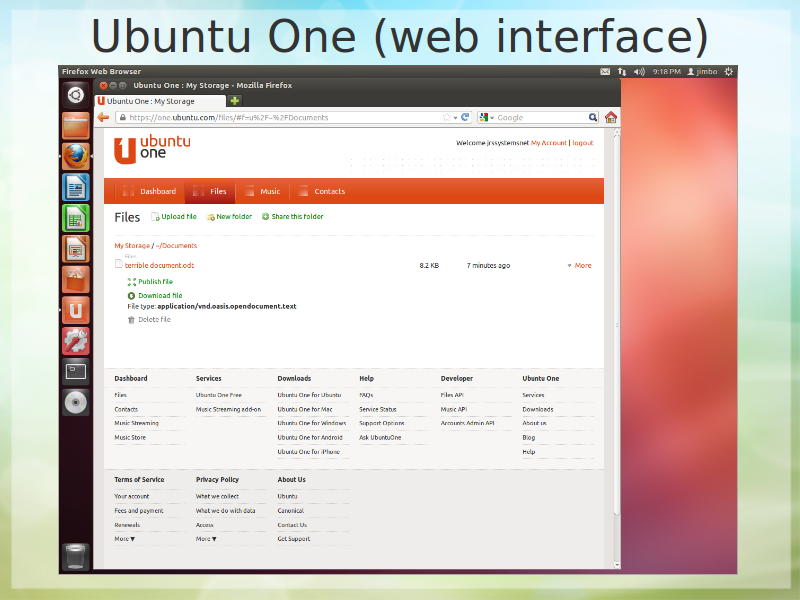Click the Files API footer link

[x=452, y=395]
